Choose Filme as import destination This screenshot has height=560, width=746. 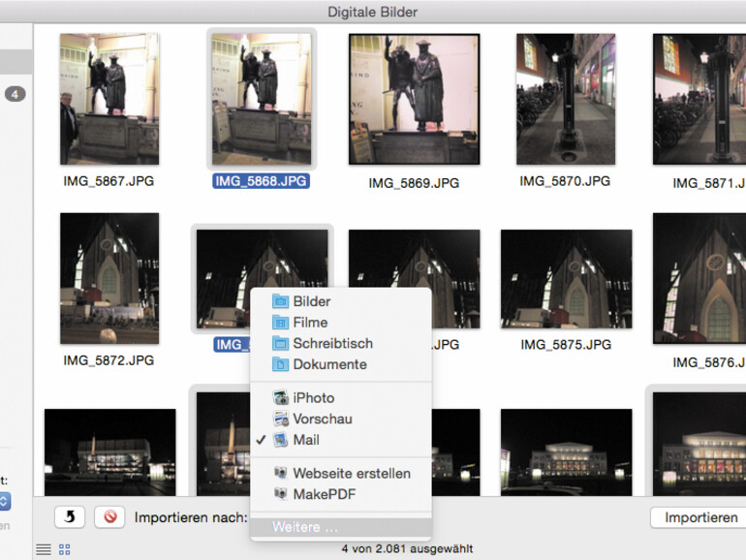pyautogui.click(x=341, y=322)
